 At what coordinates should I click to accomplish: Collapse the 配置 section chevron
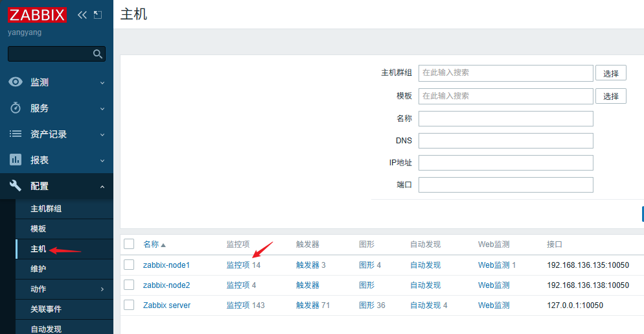pos(102,187)
